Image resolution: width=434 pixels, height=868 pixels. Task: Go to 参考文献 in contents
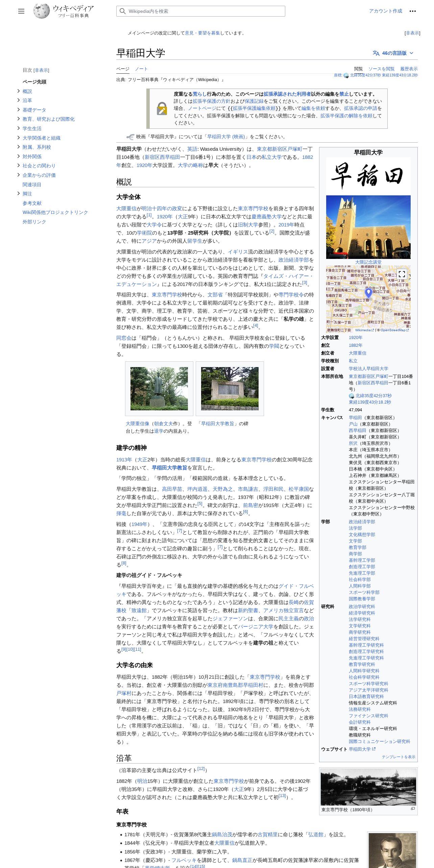click(x=32, y=203)
